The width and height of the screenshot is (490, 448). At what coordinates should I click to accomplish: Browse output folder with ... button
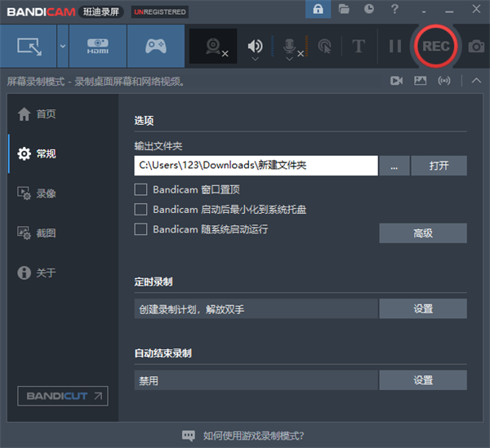(394, 166)
